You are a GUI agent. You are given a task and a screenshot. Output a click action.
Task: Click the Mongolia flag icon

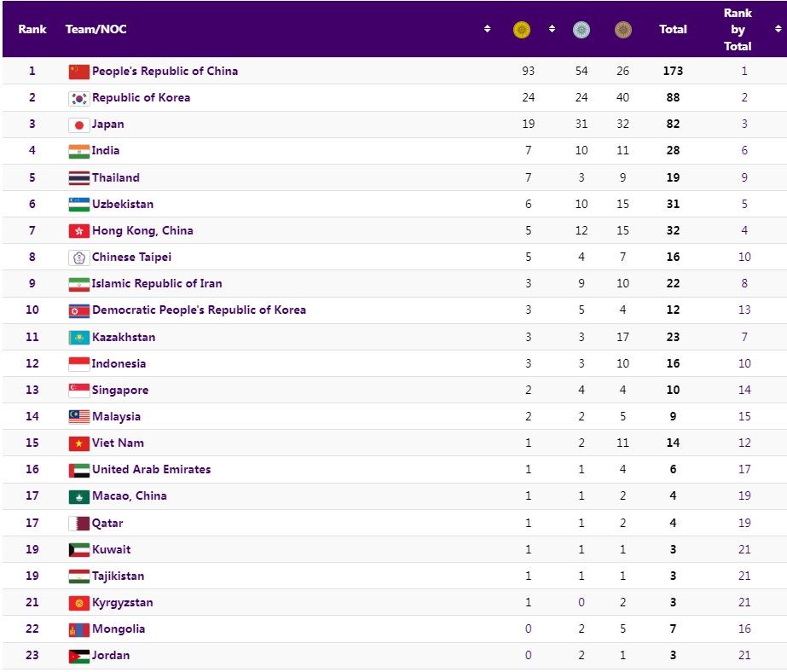(78, 630)
